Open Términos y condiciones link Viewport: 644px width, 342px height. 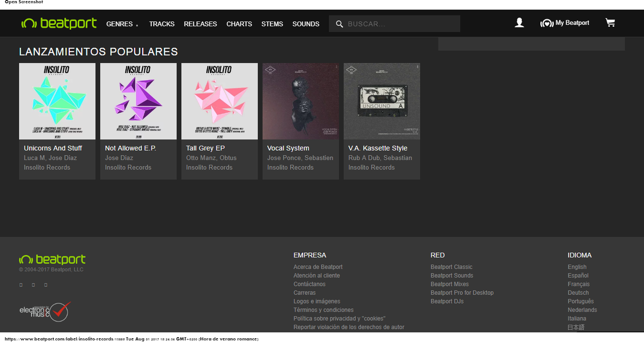point(324,310)
